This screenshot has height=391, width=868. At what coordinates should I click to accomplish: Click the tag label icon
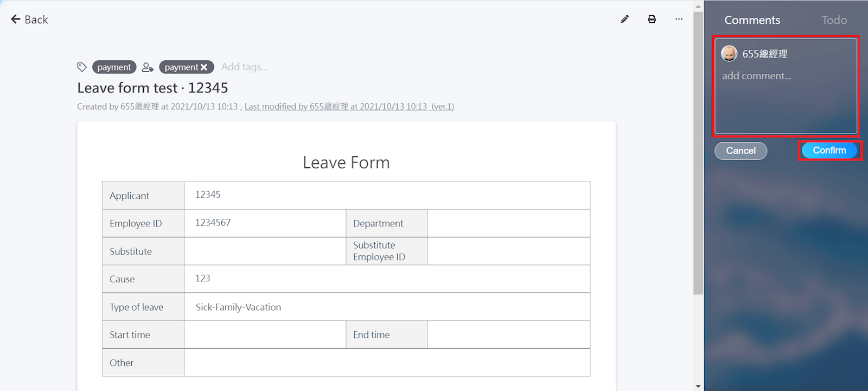coord(82,67)
